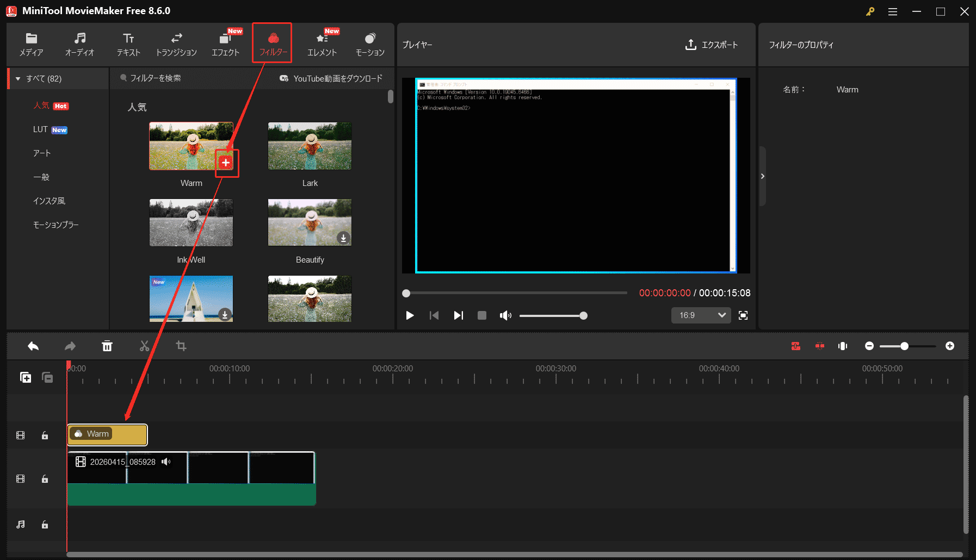
Task: Click the scissors split tool on timeline toolbar
Action: (x=144, y=346)
